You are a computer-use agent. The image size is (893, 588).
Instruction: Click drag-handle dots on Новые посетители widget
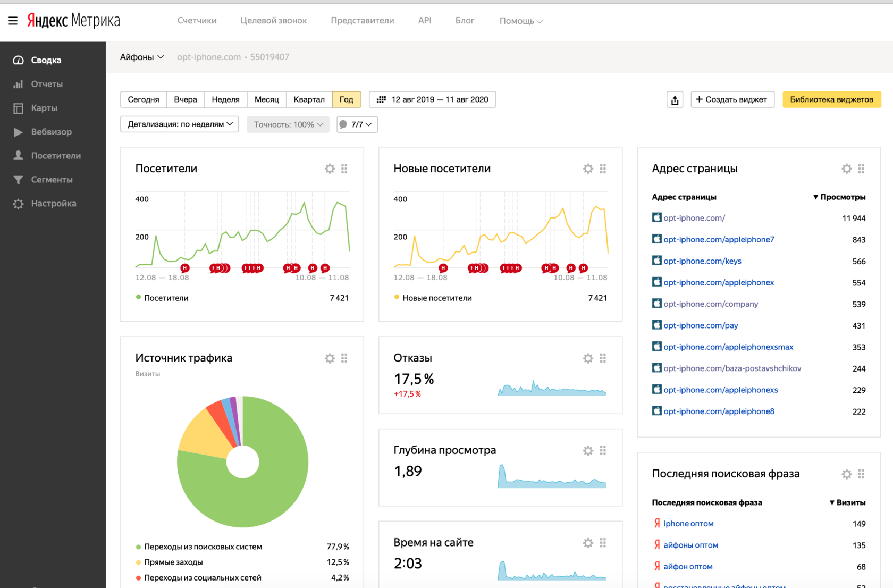coord(603,169)
